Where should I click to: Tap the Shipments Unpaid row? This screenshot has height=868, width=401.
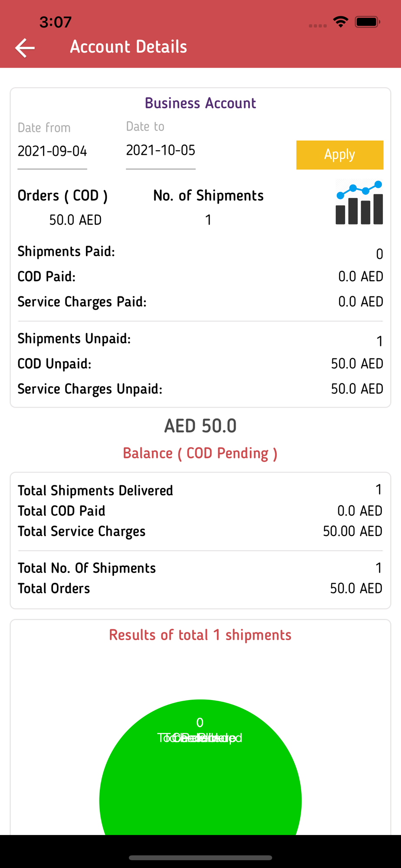tap(200, 339)
